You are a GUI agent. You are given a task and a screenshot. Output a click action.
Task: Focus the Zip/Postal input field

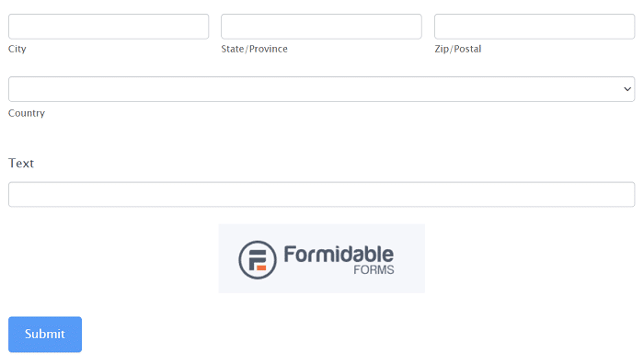click(x=535, y=27)
